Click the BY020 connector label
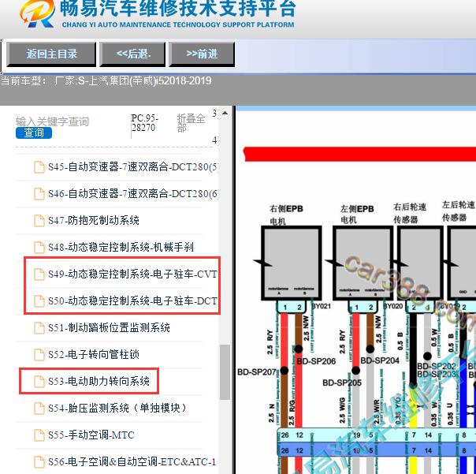The width and height of the screenshot is (476, 474). pyautogui.click(x=393, y=306)
